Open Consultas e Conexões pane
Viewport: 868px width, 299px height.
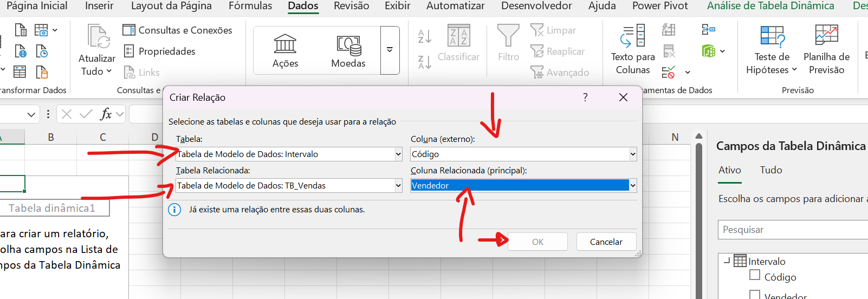(177, 30)
